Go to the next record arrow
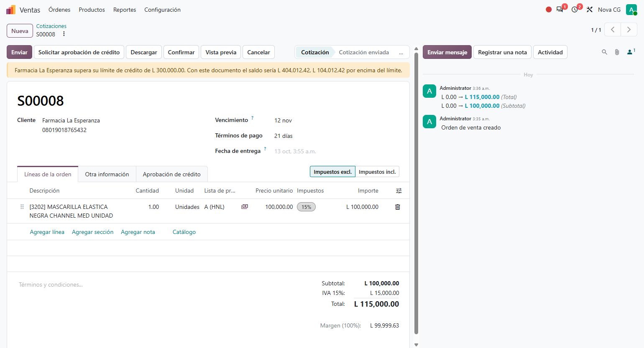This screenshot has width=644, height=348. click(629, 30)
